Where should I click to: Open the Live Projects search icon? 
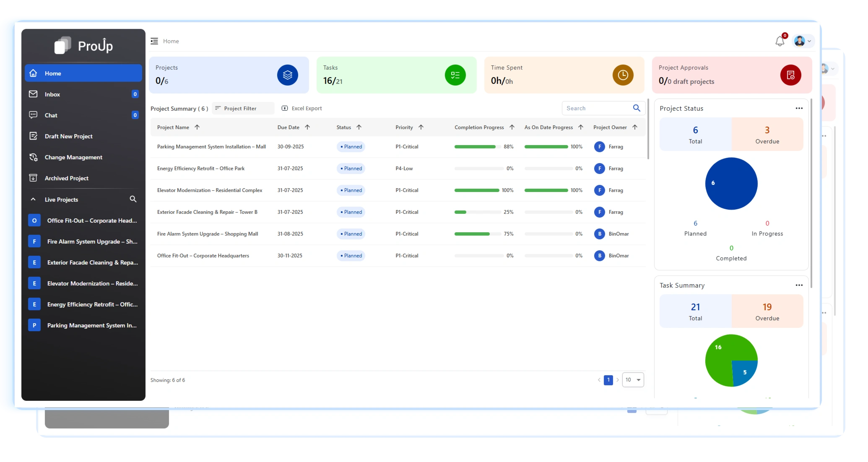tap(133, 199)
